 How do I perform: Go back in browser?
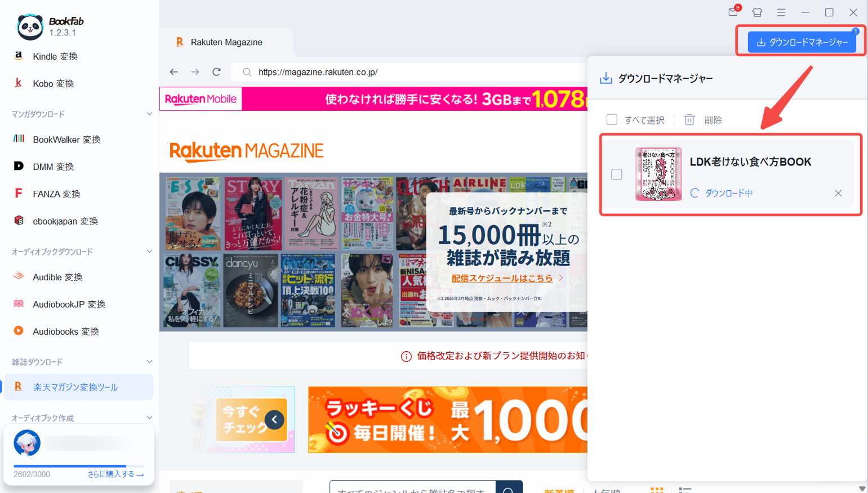173,72
